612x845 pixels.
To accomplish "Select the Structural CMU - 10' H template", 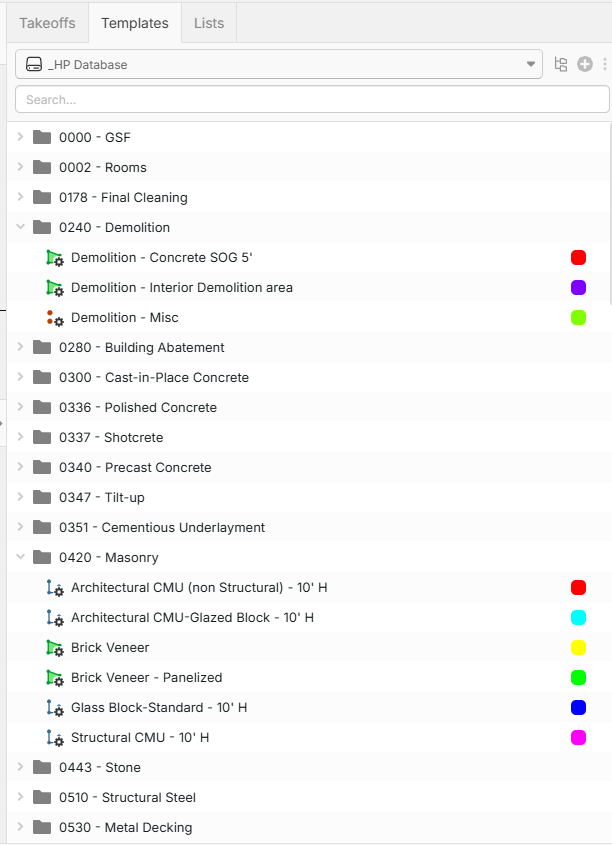I will pyautogui.click(x=140, y=738).
